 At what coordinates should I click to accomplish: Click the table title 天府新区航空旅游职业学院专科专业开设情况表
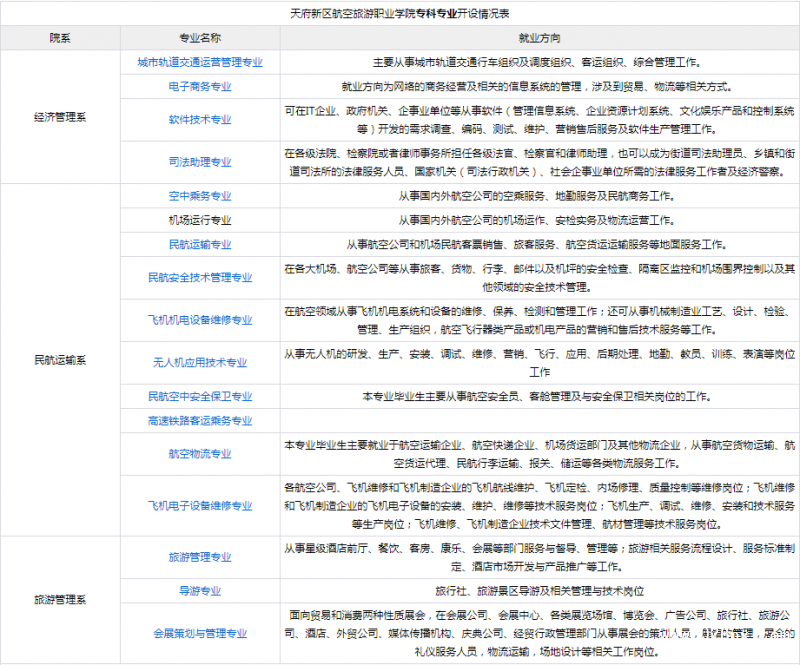coord(399,14)
